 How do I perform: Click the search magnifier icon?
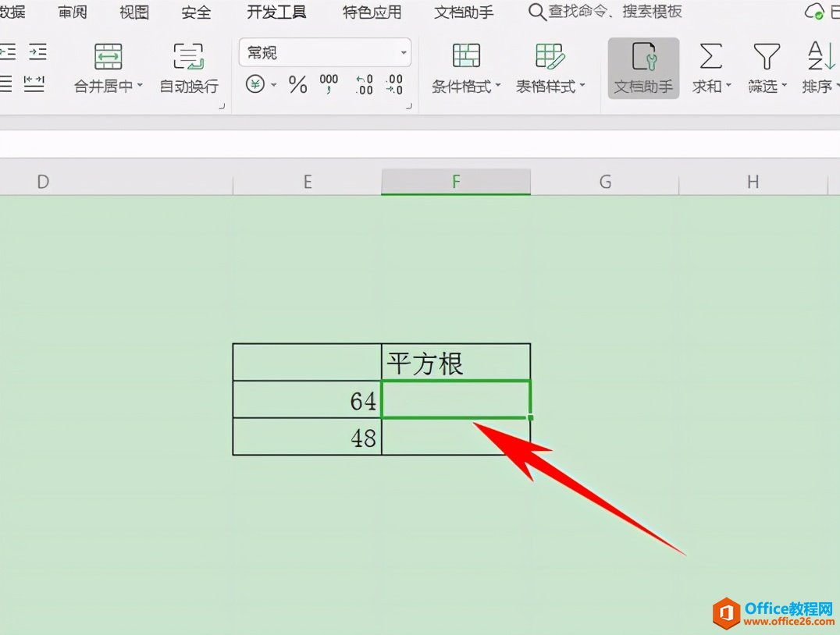[x=537, y=12]
